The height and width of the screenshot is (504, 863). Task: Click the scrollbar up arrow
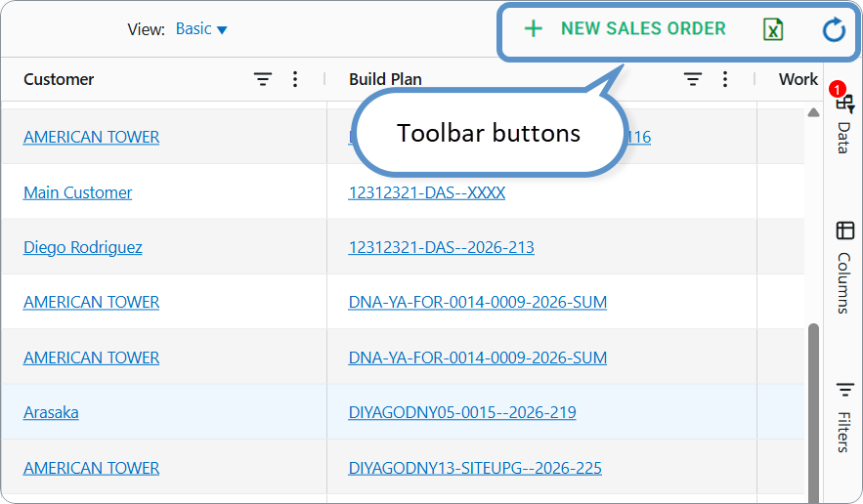tap(813, 112)
